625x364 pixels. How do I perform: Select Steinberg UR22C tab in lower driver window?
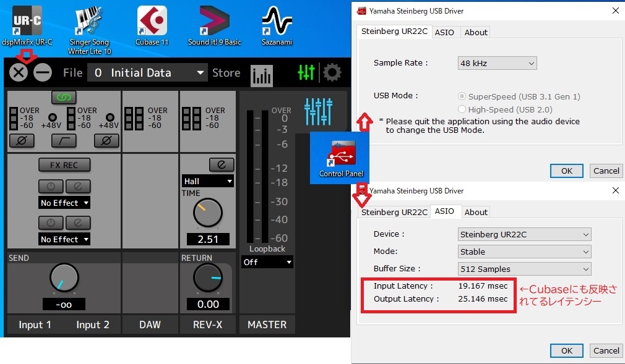[x=394, y=212]
